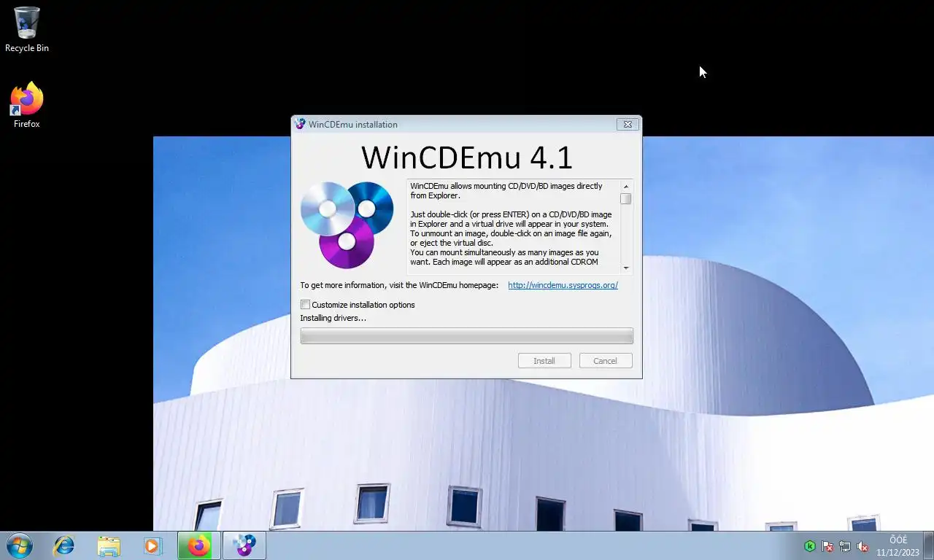Click the Show desktop button in the taskbar corner
This screenshot has height=560, width=934.
point(929,545)
